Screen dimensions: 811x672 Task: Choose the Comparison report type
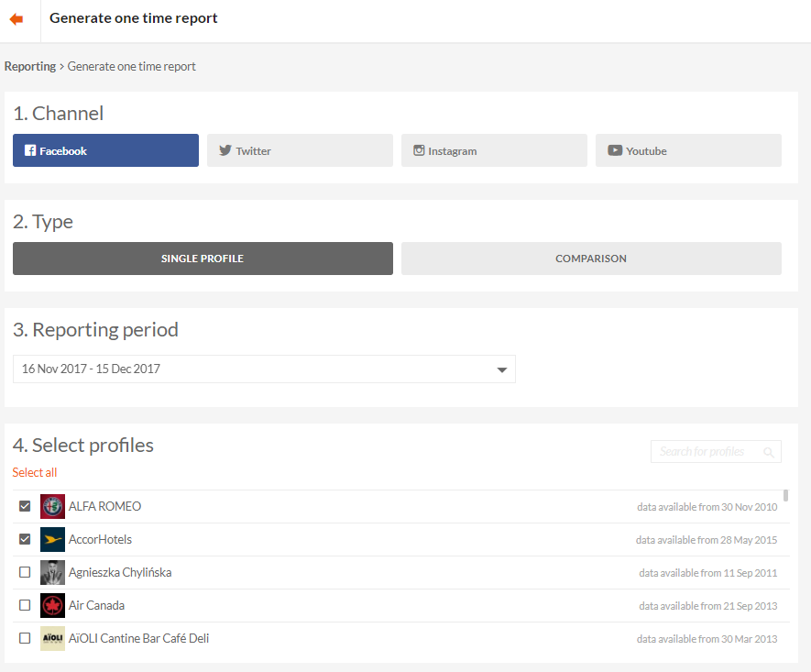[591, 259]
